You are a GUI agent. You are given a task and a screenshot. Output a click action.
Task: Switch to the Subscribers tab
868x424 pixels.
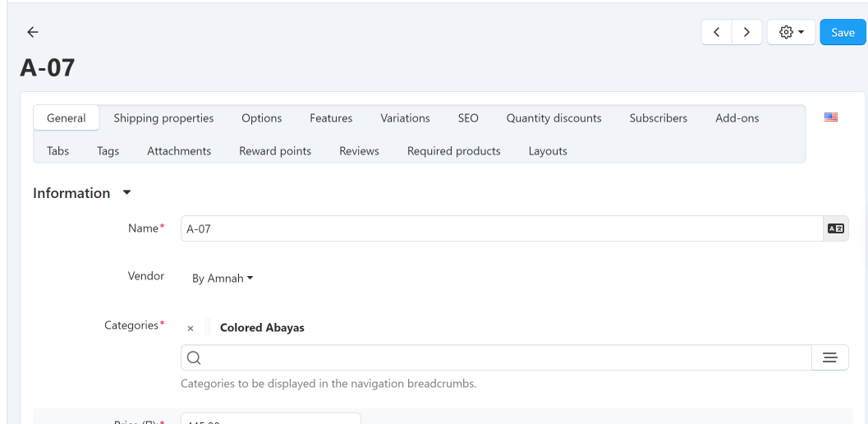[659, 118]
